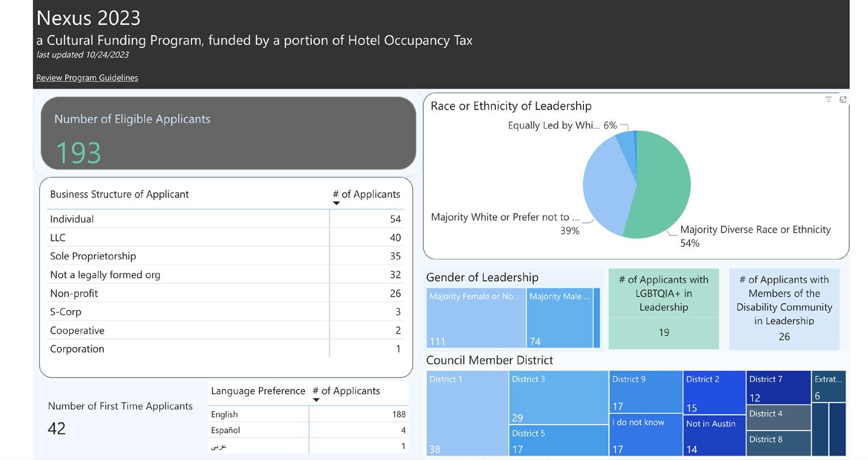Image resolution: width=868 pixels, height=460 pixels.
Task: Select the 'Español' language row
Action: pyautogui.click(x=308, y=430)
